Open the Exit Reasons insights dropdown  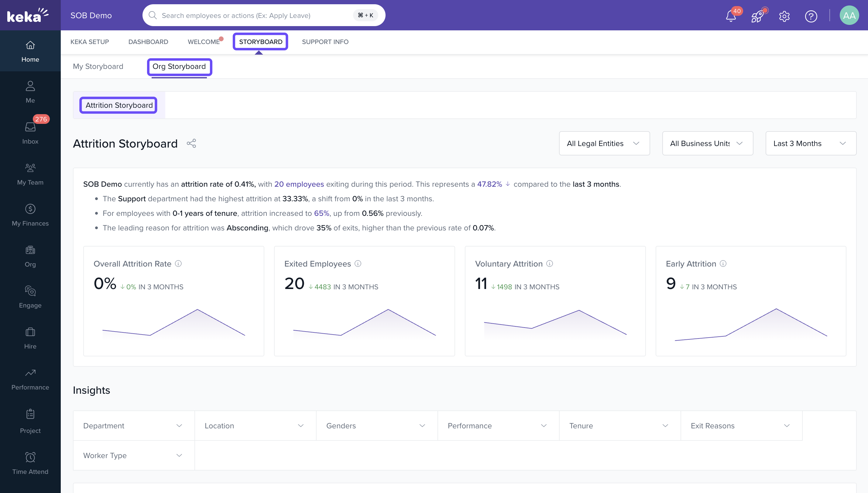[x=741, y=426]
